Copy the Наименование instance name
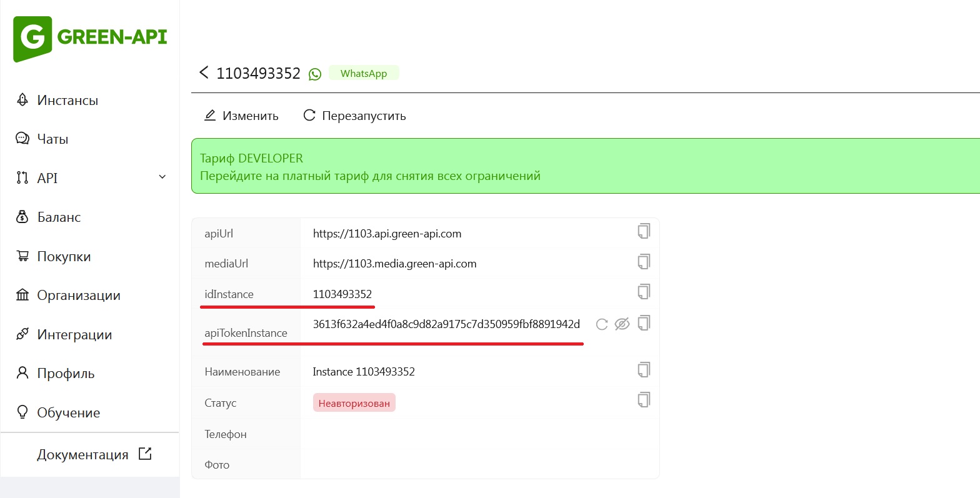Viewport: 980px width, 498px height. (x=644, y=370)
